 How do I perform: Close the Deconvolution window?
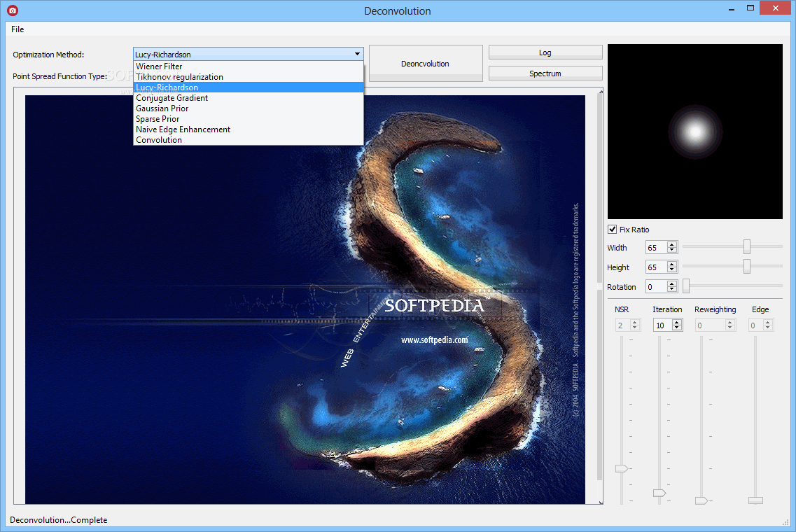tap(775, 8)
